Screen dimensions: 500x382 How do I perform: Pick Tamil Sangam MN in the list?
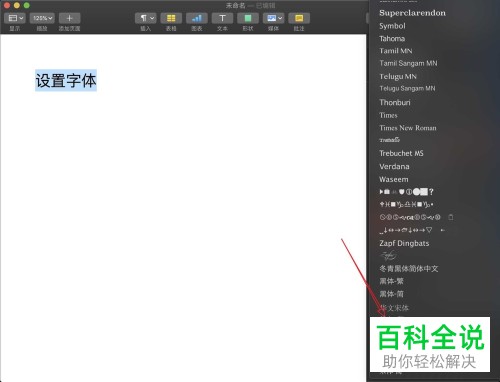tap(408, 63)
